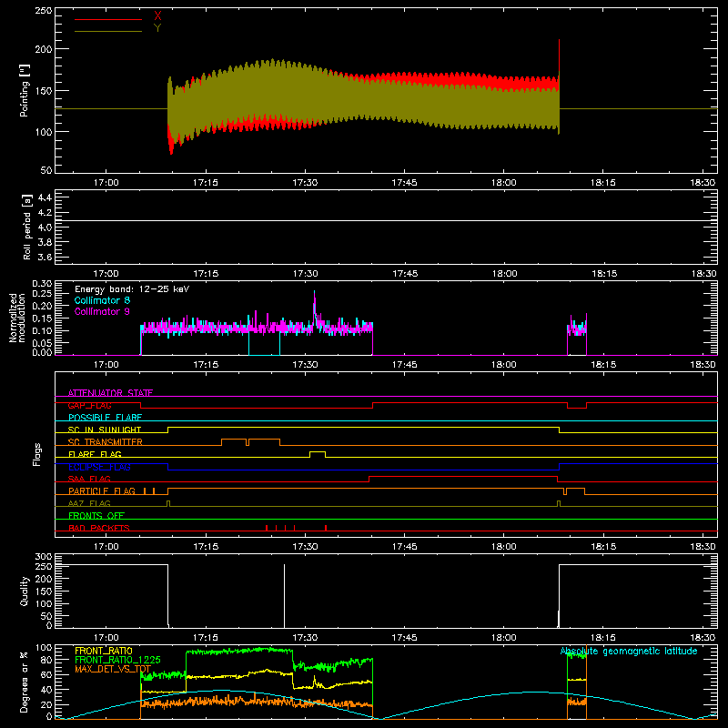This screenshot has height=728, width=728.
Task: Click the isolated Quality spike before 17:30
Action: click(x=284, y=596)
